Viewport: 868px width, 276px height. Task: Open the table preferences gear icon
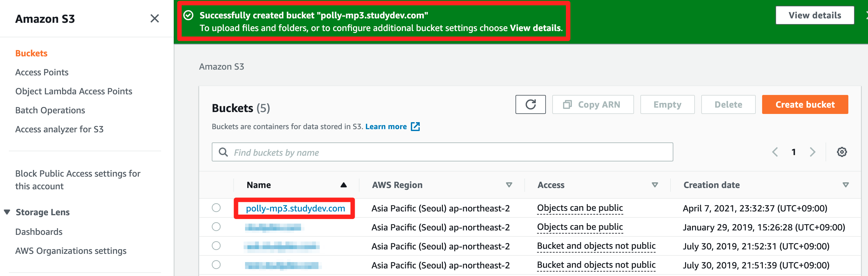[x=842, y=152]
